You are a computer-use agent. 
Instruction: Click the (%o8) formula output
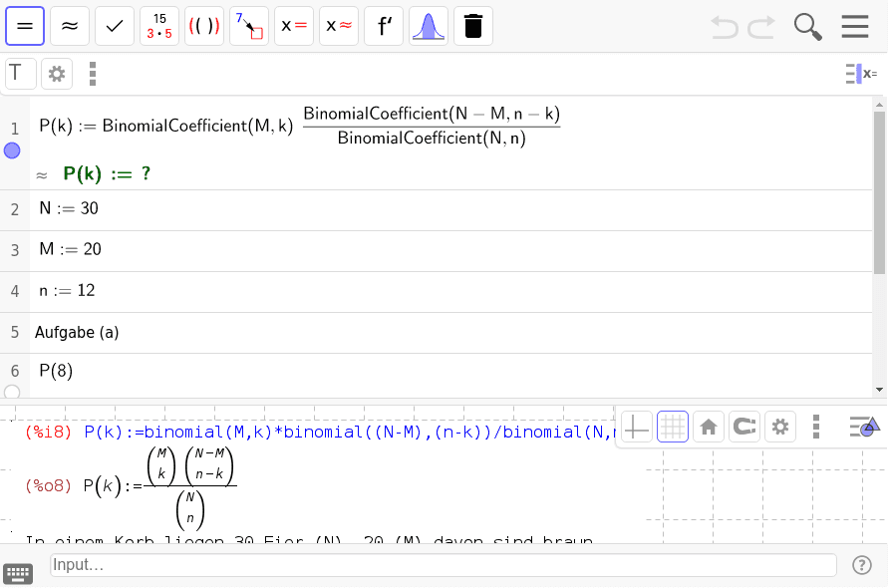pyautogui.click(x=131, y=486)
